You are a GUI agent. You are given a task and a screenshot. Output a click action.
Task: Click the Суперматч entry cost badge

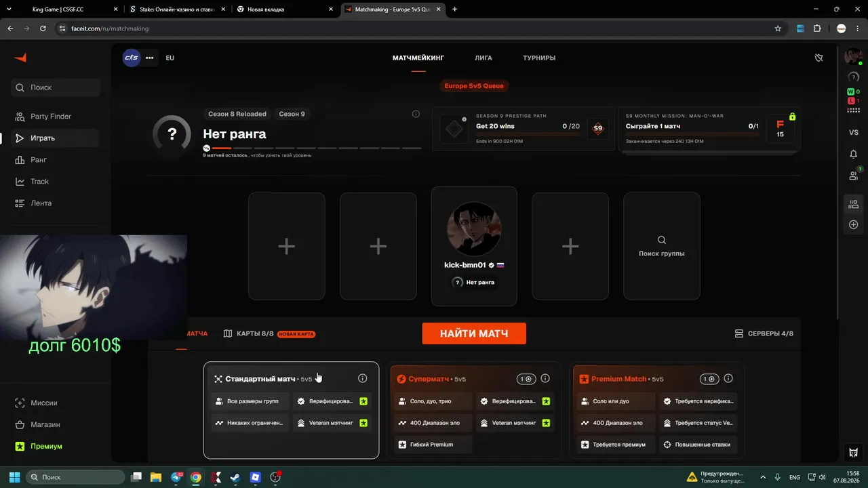(x=526, y=379)
